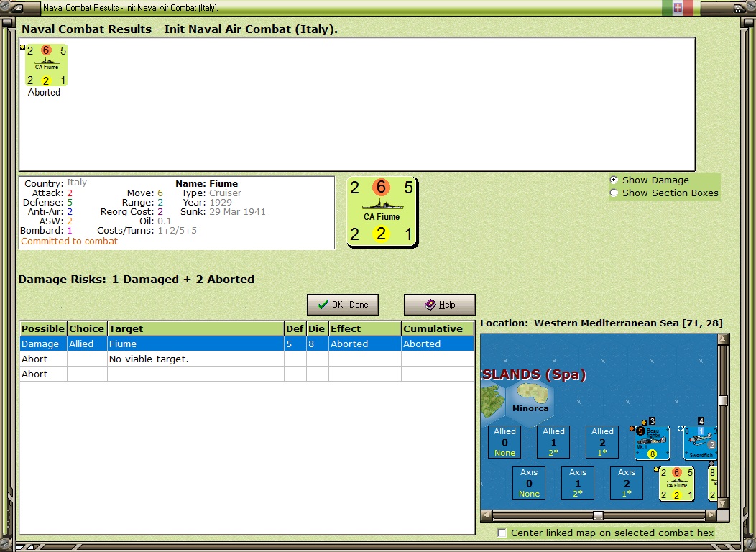This screenshot has width=756, height=552.
Task: Select the Show Section Boxes radio button
Action: click(614, 193)
